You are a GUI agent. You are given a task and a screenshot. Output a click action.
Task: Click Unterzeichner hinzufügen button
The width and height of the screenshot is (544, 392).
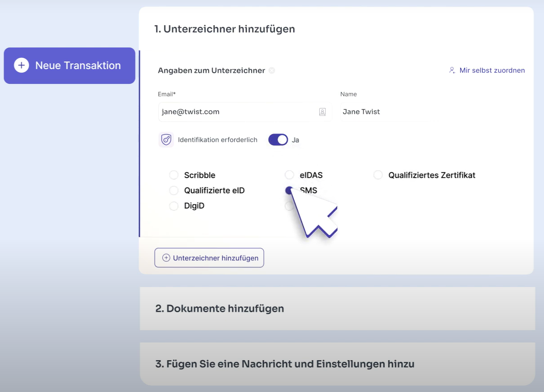click(x=209, y=258)
